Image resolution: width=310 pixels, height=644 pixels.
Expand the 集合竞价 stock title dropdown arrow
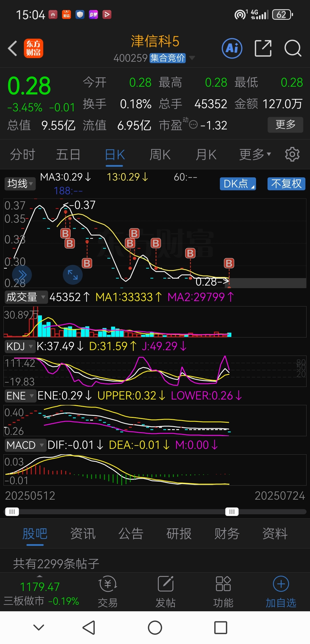[x=192, y=58]
